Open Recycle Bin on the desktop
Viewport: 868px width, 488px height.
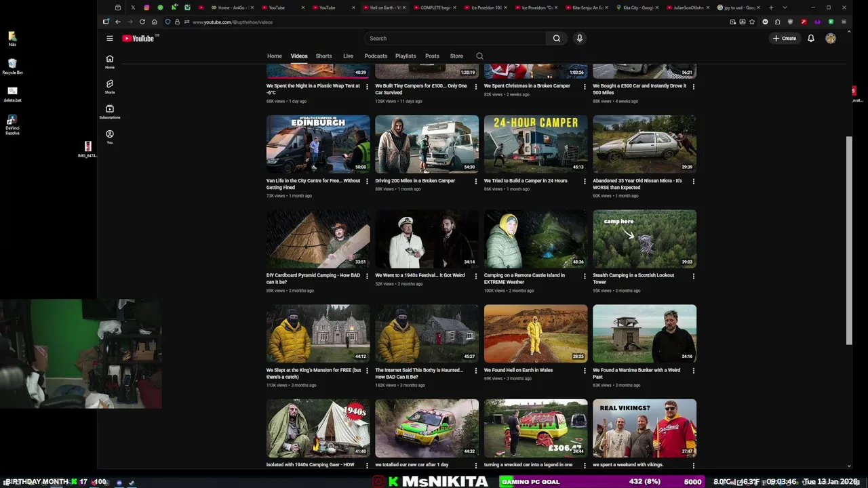[x=12, y=66]
